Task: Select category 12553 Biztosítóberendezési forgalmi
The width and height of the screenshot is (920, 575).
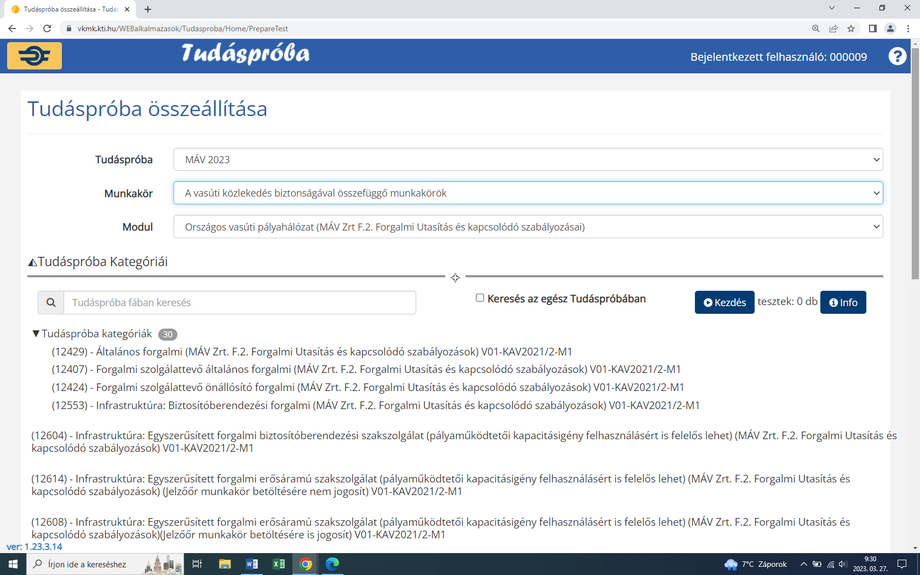Action: coord(376,405)
